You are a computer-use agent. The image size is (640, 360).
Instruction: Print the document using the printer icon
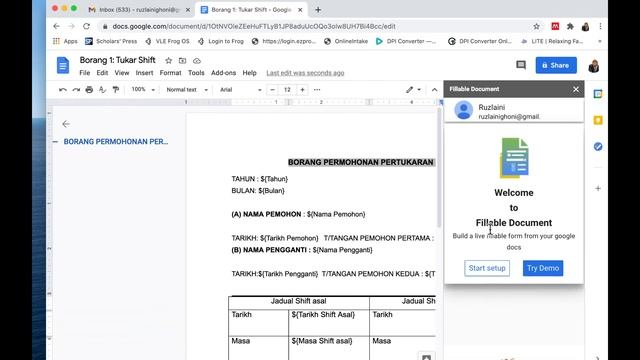[89, 90]
